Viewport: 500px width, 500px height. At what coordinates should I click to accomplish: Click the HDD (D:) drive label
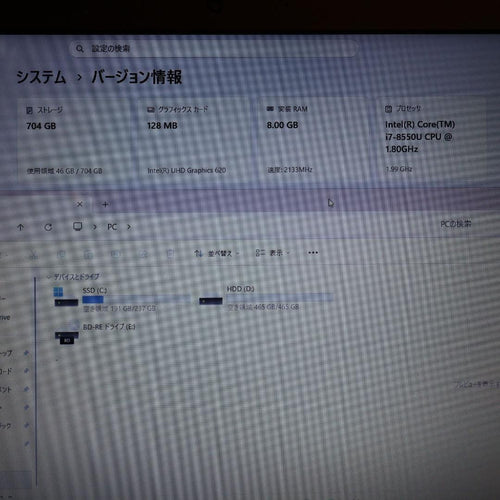(240, 289)
